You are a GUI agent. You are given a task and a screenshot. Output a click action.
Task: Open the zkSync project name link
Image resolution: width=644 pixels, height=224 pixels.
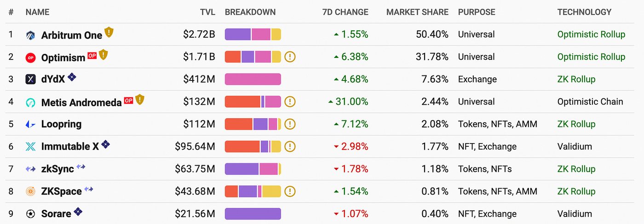[x=57, y=169]
